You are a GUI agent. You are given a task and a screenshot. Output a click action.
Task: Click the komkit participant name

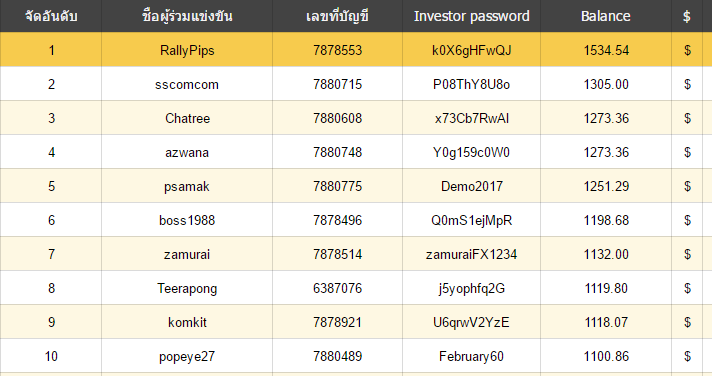[x=187, y=322]
